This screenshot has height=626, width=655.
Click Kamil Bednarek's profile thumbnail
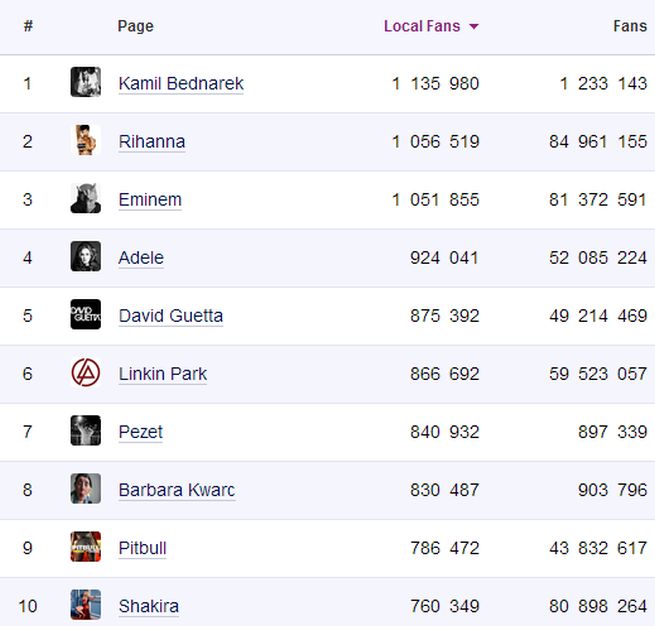tap(85, 82)
